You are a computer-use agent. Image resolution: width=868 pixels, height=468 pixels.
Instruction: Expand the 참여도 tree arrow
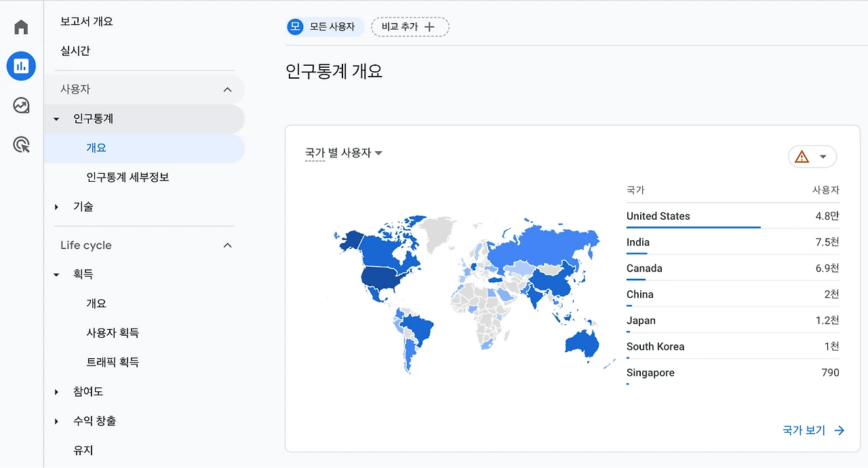(57, 392)
